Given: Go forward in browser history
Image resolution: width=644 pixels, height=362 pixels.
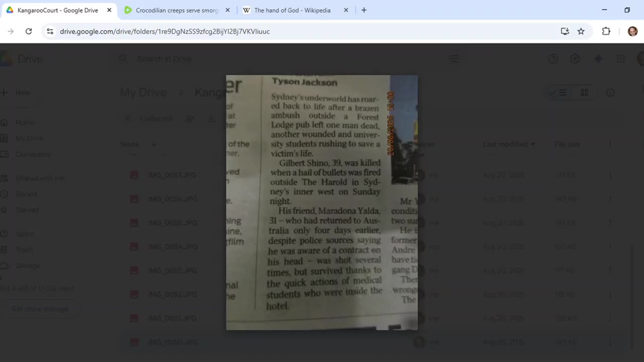Looking at the screenshot, I should [11, 31].
